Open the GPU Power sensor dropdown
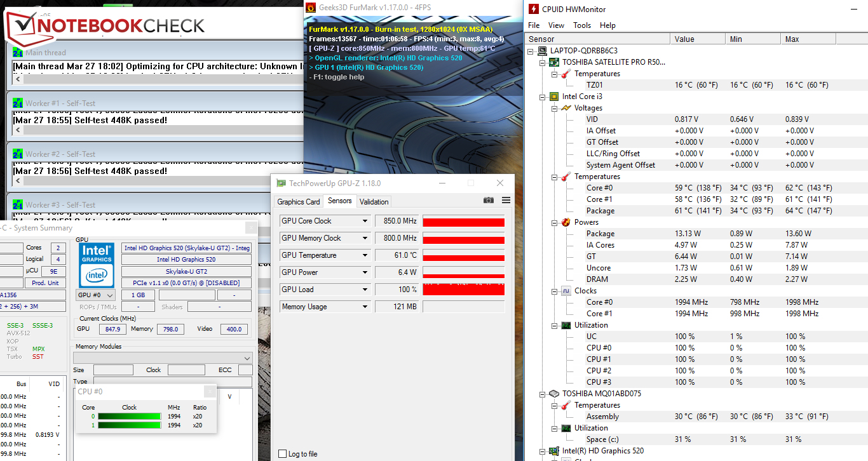Screen dimensions: 868x461 tap(365, 272)
